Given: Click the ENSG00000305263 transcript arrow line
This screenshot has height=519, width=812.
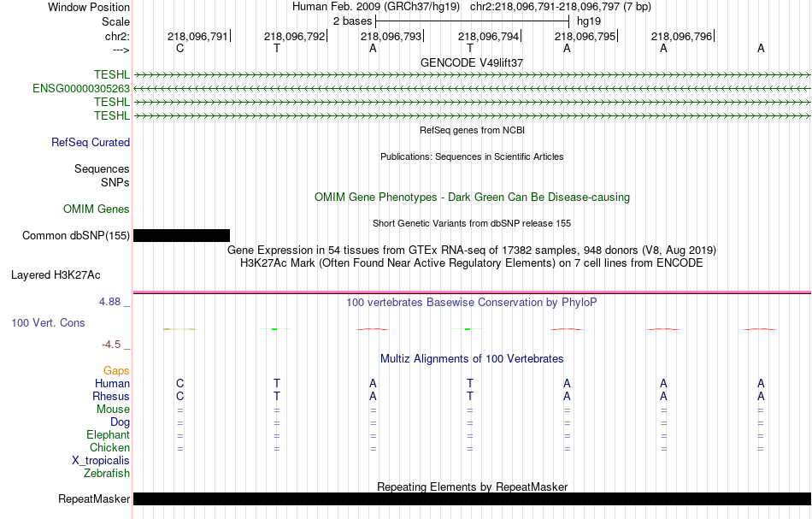Looking at the screenshot, I should 472,89.
